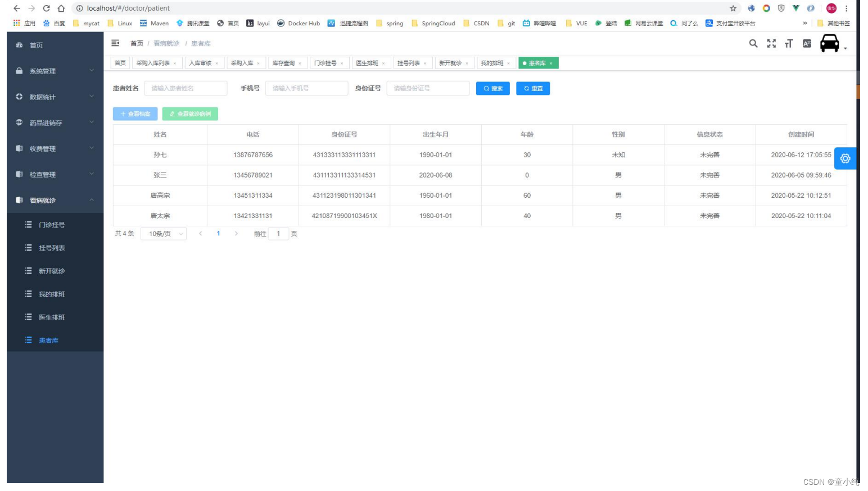
Task: Click the 查看就诊病例 button
Action: pos(190,114)
